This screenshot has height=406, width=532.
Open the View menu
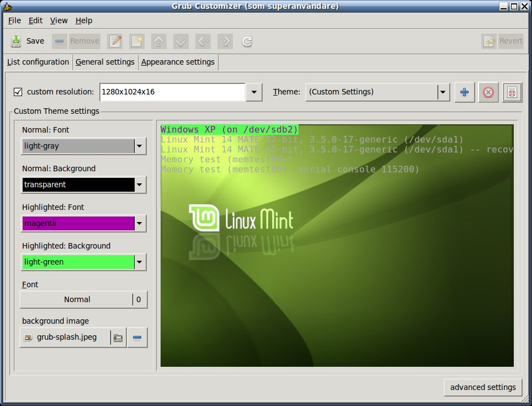(x=58, y=20)
